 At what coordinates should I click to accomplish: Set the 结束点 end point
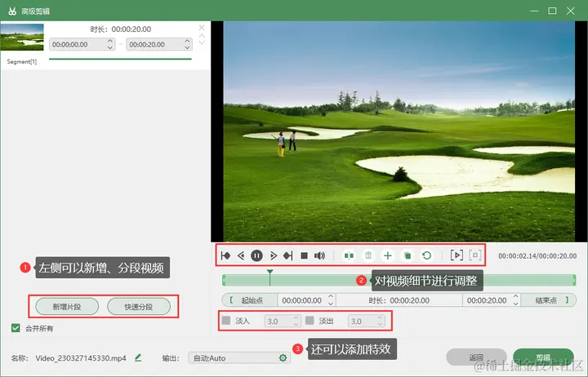tap(549, 300)
